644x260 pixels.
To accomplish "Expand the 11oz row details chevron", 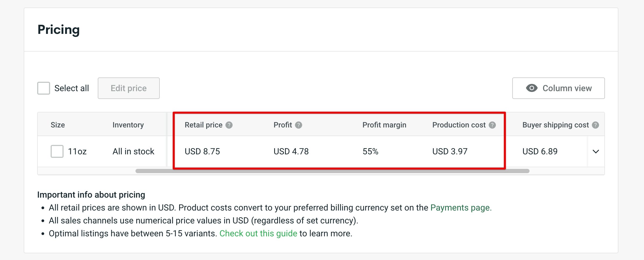I will pos(596,151).
